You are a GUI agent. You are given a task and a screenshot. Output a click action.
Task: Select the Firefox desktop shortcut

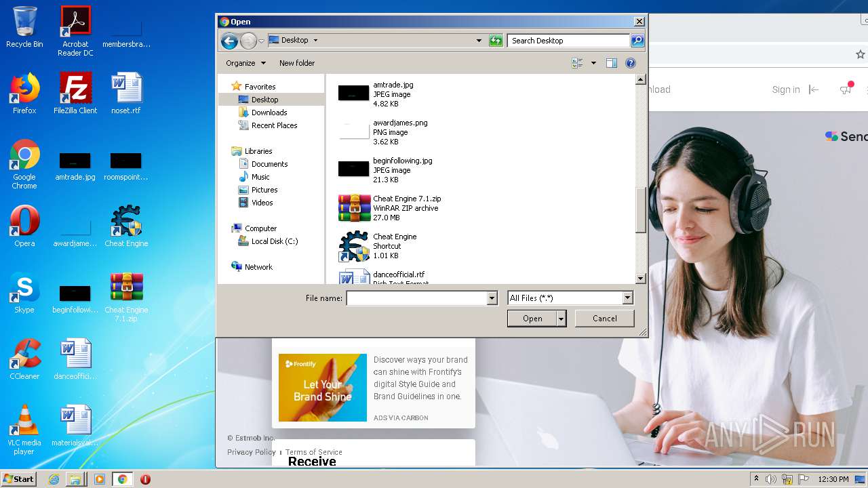(x=24, y=94)
